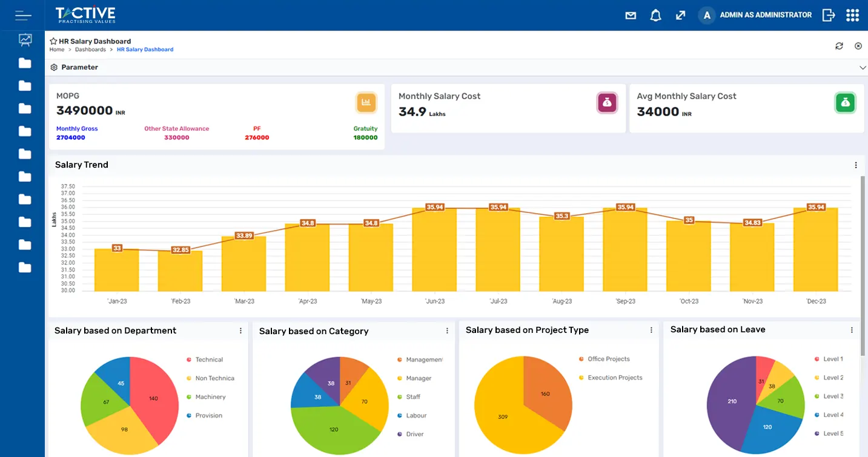Image resolution: width=868 pixels, height=457 pixels.
Task: Click the fullscreen expand arrows icon
Action: tap(680, 15)
